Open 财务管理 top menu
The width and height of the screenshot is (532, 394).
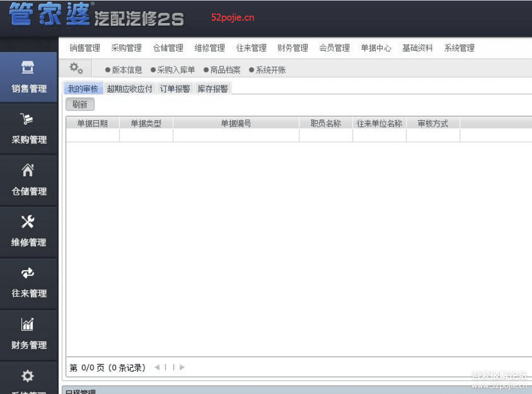(x=293, y=48)
